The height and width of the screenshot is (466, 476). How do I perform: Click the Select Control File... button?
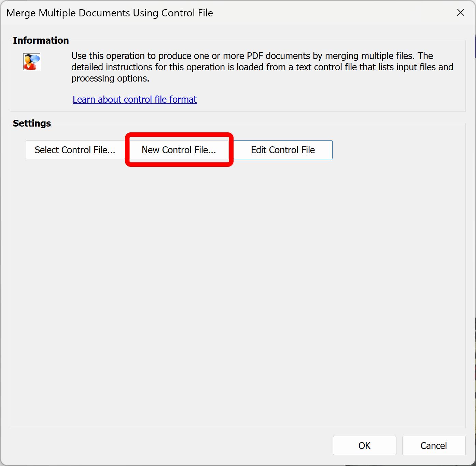pyautogui.click(x=75, y=150)
